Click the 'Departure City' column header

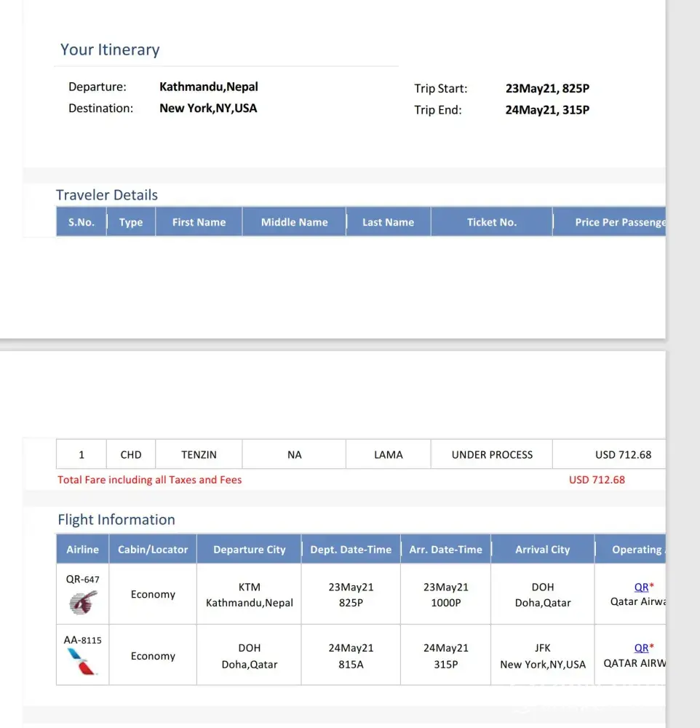[x=250, y=549]
